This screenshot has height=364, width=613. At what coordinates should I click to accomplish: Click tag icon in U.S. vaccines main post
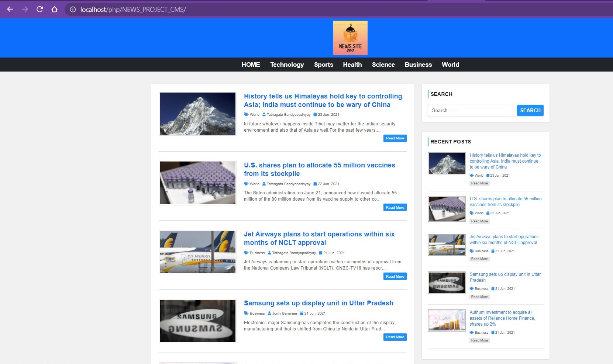[x=246, y=184]
